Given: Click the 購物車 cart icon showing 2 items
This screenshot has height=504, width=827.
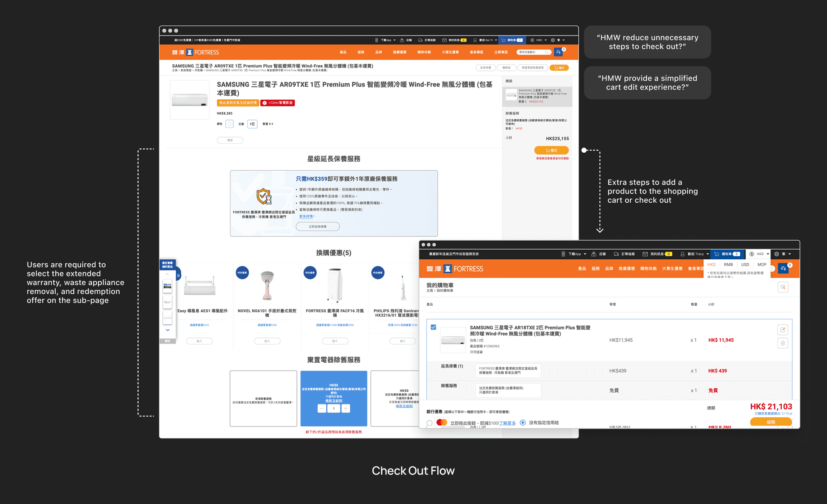Looking at the screenshot, I should [x=717, y=254].
